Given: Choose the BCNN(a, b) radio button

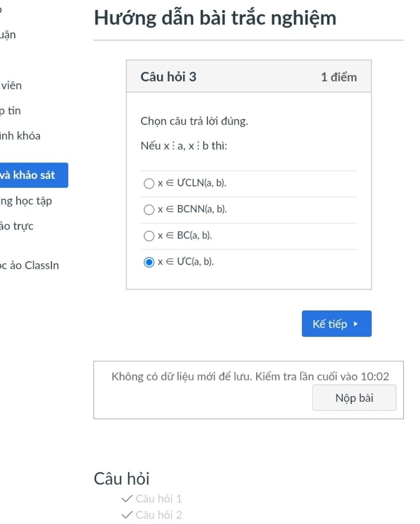Looking at the screenshot, I should click(x=149, y=210).
